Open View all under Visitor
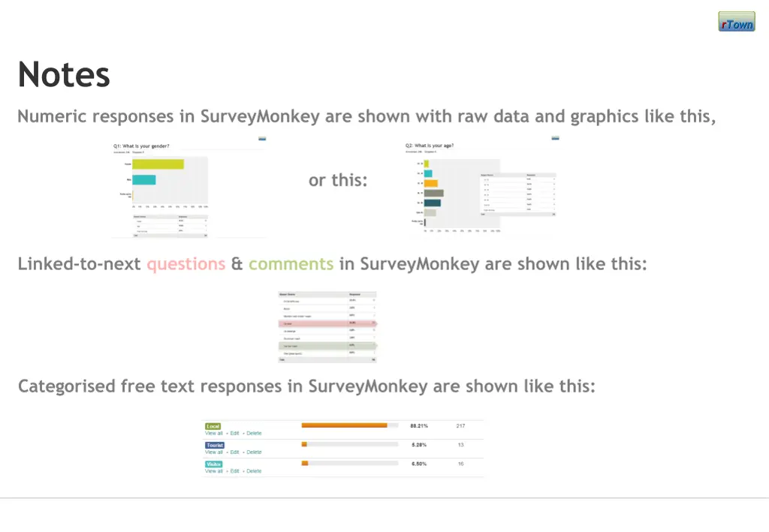The height and width of the screenshot is (532, 769). (214, 471)
